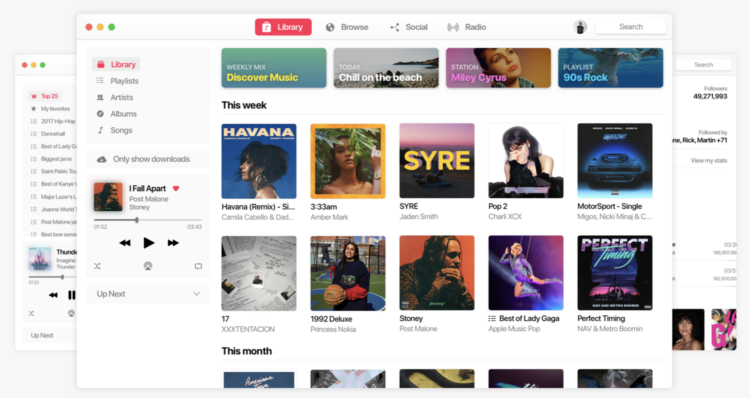
Task: Click Best love songs playlist in left window
Action: click(x=53, y=234)
